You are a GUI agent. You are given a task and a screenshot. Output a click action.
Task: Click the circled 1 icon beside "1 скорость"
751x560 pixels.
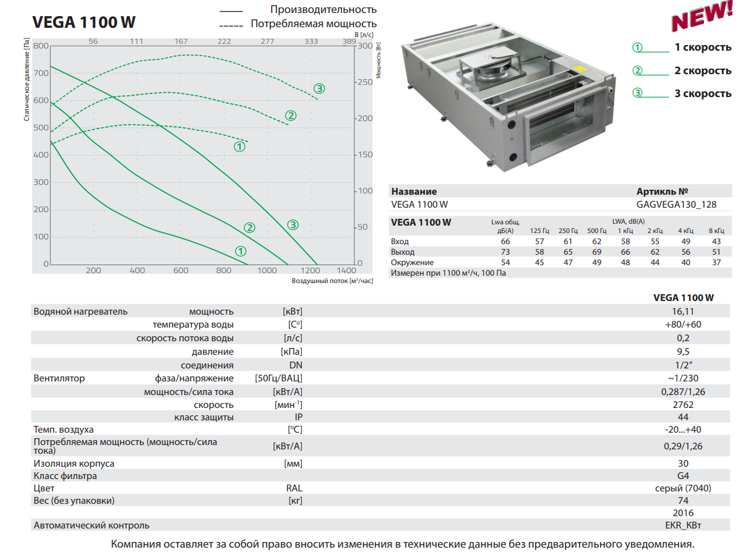point(637,48)
